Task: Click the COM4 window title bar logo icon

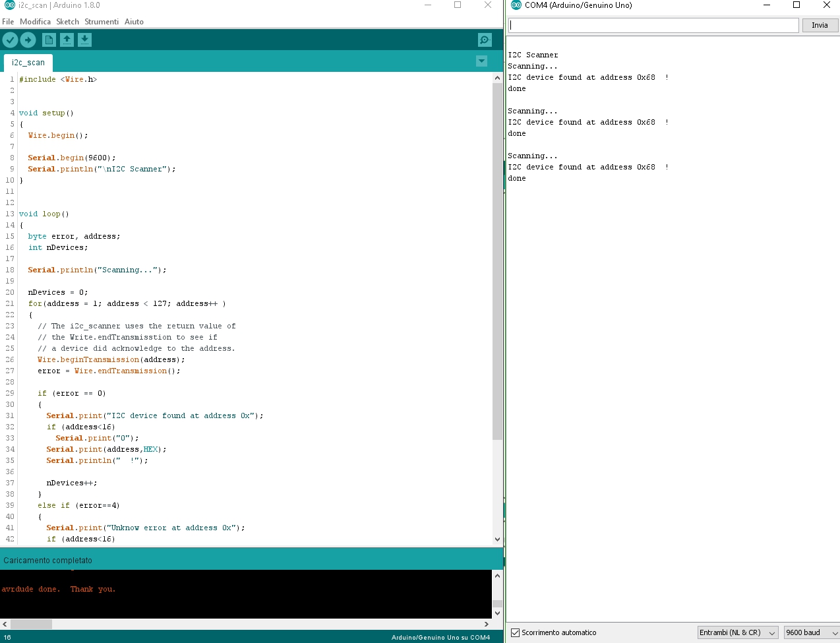Action: (x=516, y=5)
